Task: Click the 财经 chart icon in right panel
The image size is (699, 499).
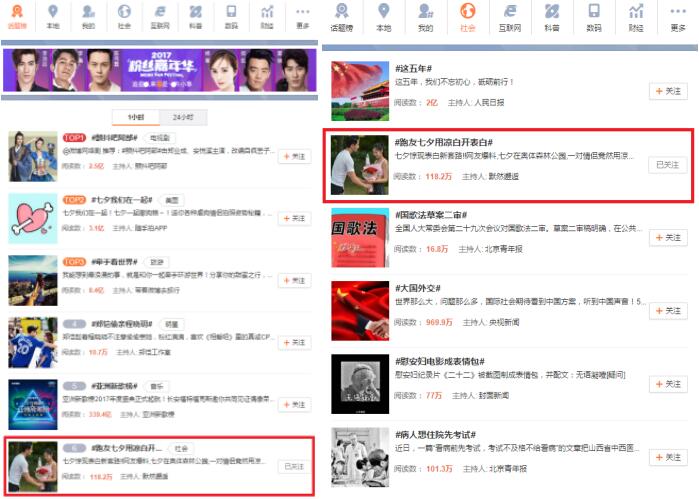Action: point(636,16)
